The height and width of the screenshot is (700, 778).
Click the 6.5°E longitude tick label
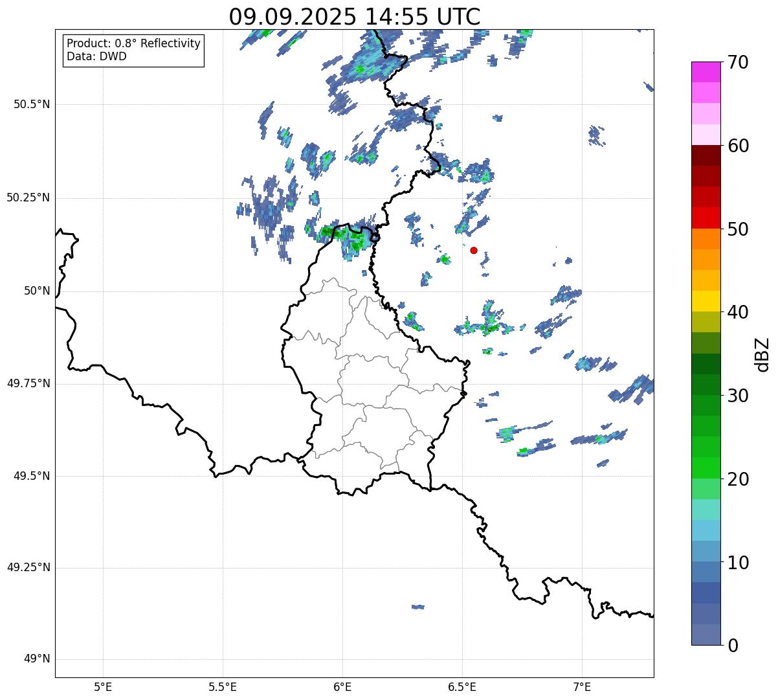tap(462, 686)
